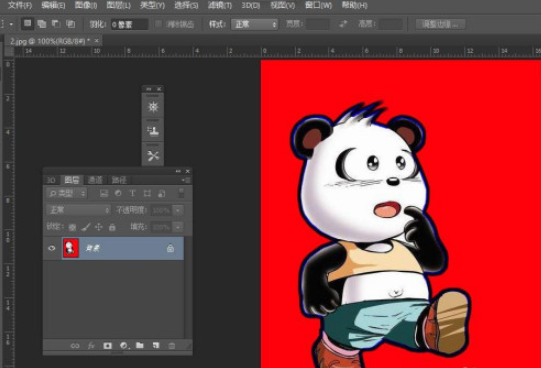Toggle the adjustment layer filter icon
The image size is (541, 368).
point(118,193)
